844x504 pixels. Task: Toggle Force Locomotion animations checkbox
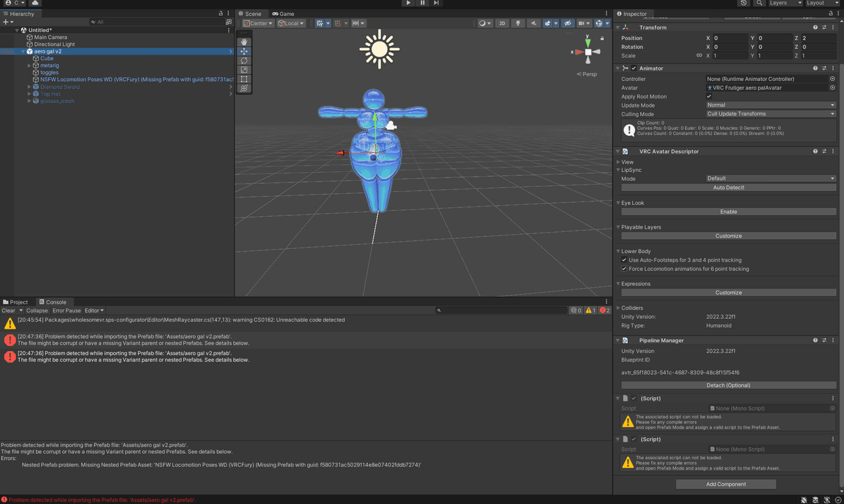click(x=624, y=269)
